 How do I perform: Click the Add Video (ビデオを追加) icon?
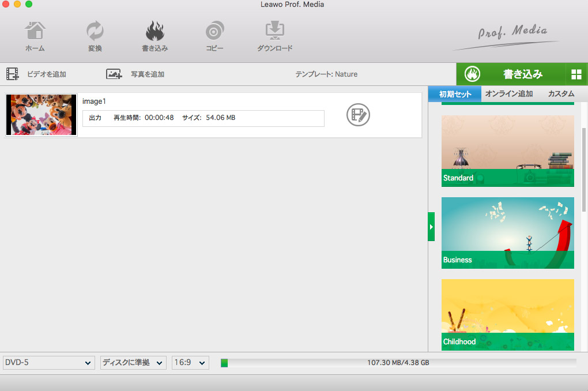(x=13, y=74)
